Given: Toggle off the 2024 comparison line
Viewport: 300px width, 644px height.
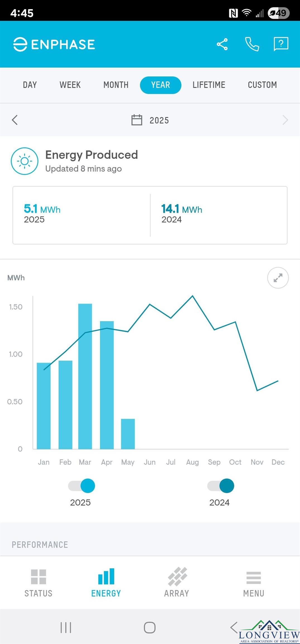Looking at the screenshot, I should click(221, 486).
